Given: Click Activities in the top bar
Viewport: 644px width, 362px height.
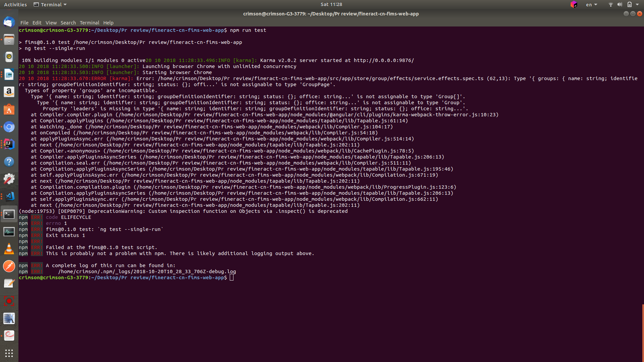Looking at the screenshot, I should tap(15, 4).
